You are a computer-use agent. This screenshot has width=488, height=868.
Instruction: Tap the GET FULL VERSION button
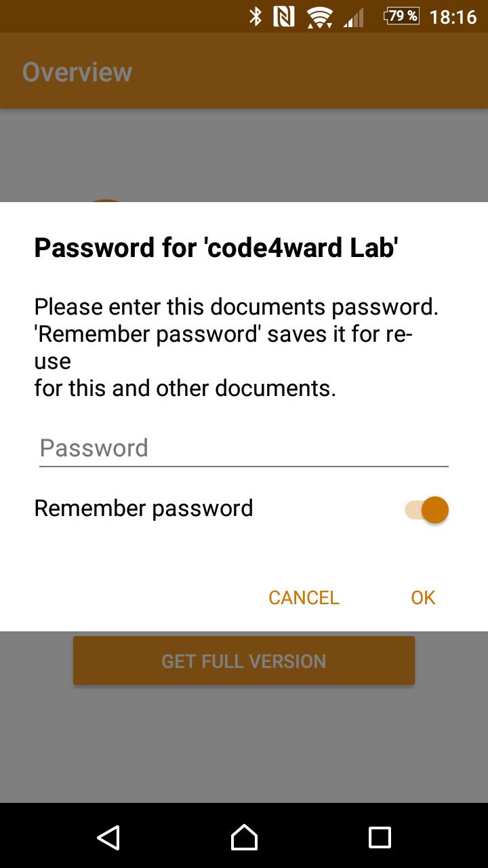tap(244, 660)
